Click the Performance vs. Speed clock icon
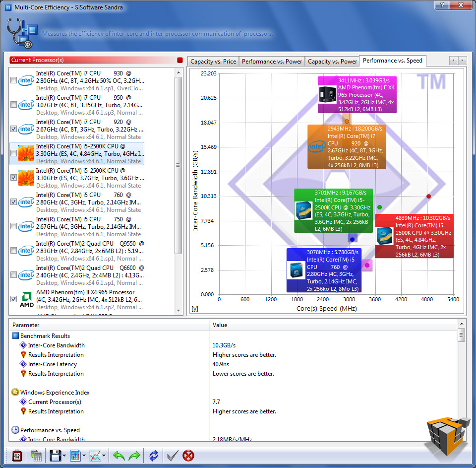The image size is (476, 468). [15, 430]
